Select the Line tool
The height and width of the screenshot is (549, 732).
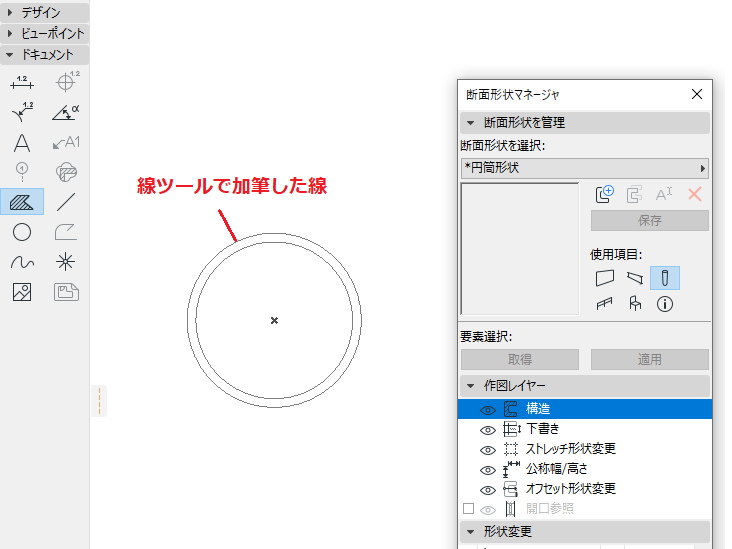[x=66, y=202]
